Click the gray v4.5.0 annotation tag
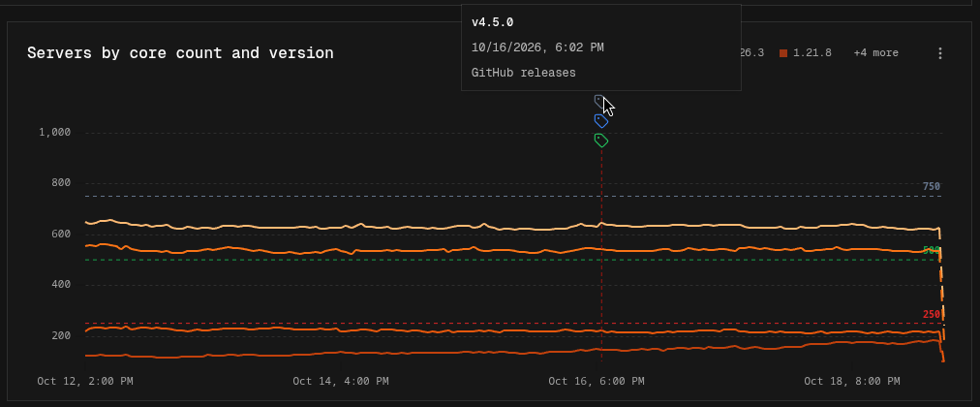This screenshot has height=407, width=980. (600, 102)
